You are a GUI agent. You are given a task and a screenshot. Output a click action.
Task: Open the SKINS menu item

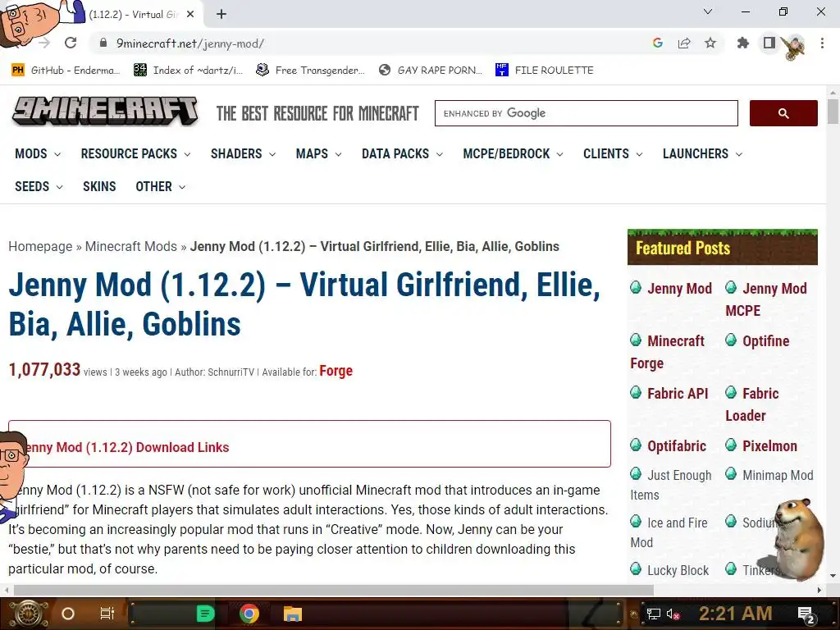tap(99, 186)
